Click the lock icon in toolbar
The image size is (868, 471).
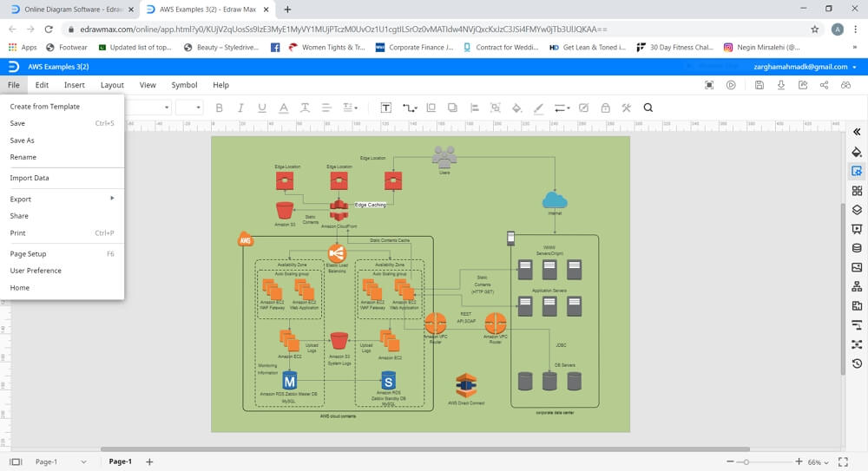pos(605,108)
